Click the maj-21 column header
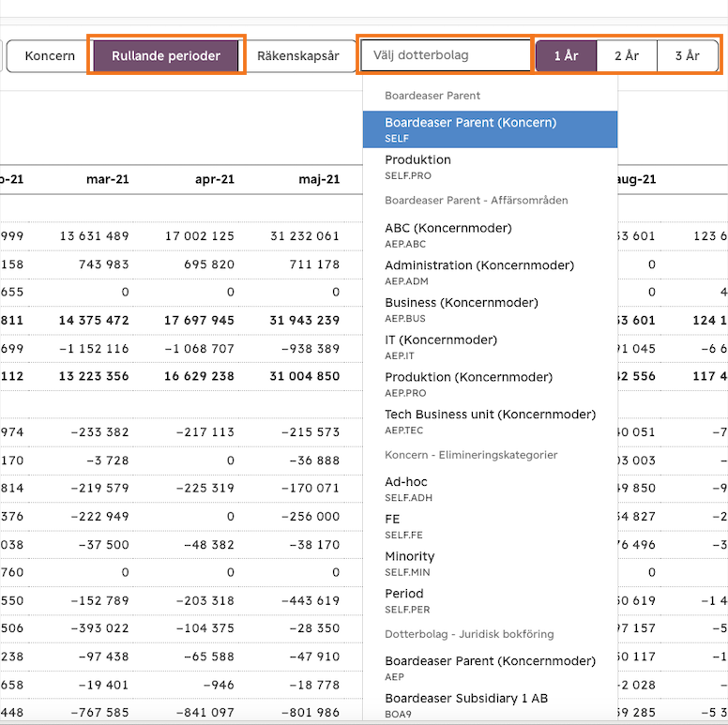 click(x=319, y=179)
